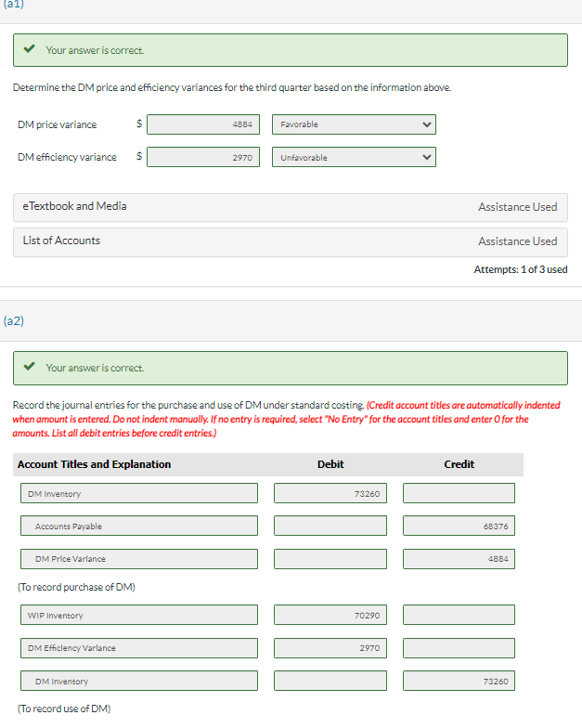This screenshot has width=582, height=728.
Task: Select the WIP Inventory account title field
Action: click(139, 615)
